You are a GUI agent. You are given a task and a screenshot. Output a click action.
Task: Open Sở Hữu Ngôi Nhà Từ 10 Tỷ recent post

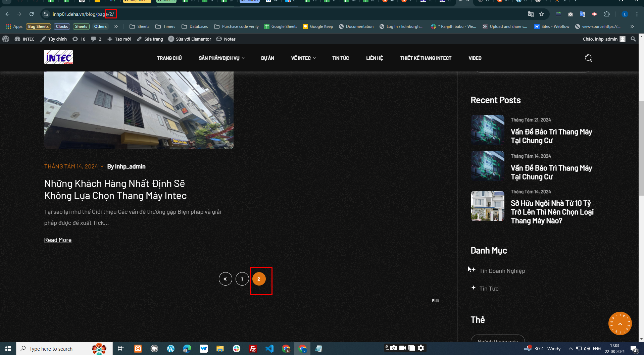552,212
